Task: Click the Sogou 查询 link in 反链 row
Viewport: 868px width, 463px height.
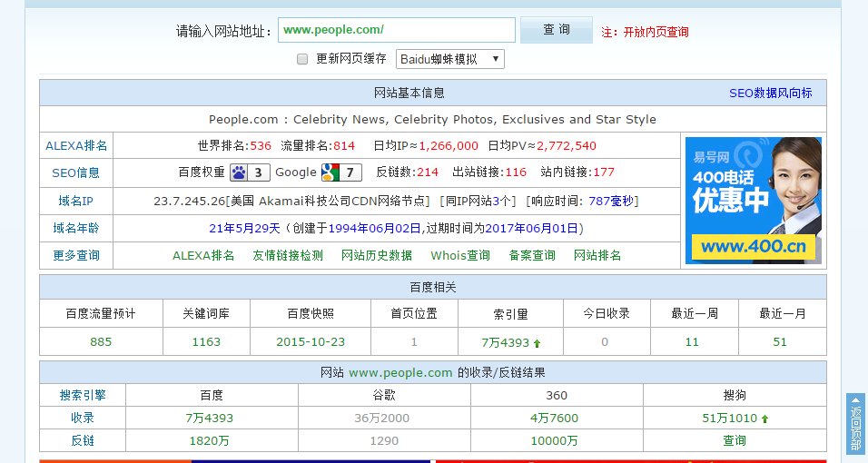Action: (734, 440)
